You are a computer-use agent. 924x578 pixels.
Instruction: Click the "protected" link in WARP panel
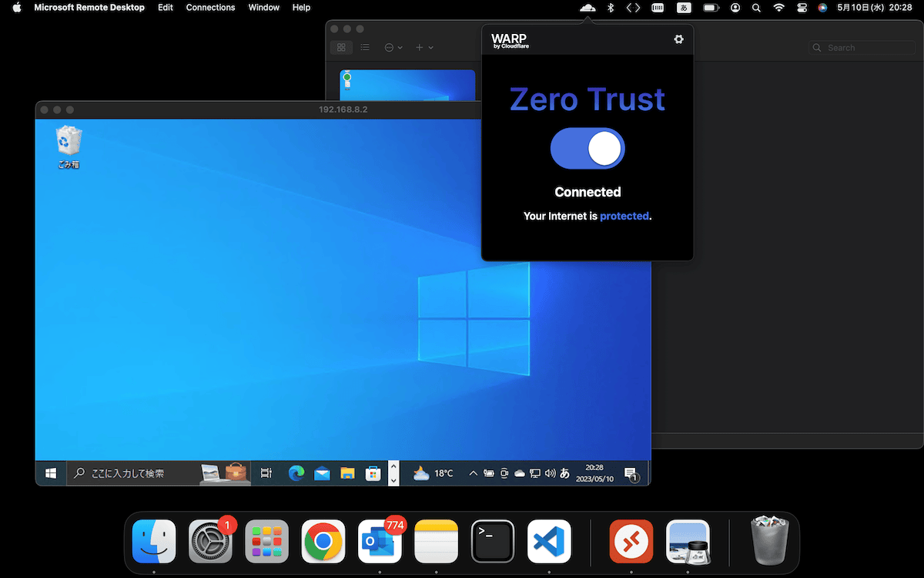click(x=624, y=217)
